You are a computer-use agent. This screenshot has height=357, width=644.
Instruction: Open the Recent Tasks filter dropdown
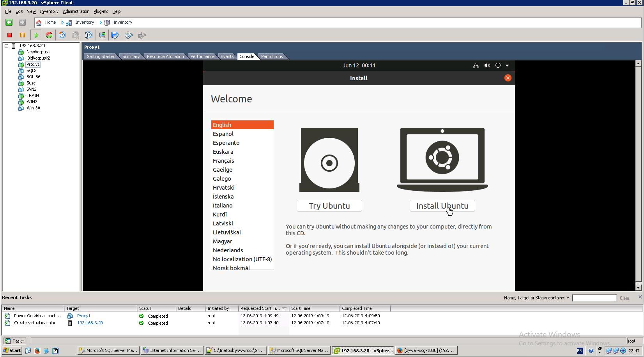[x=568, y=298]
